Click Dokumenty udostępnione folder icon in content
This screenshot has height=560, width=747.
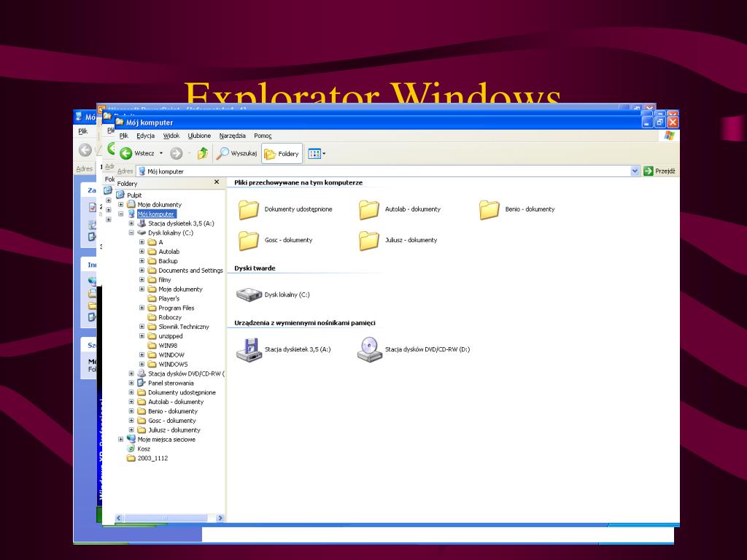coord(249,209)
